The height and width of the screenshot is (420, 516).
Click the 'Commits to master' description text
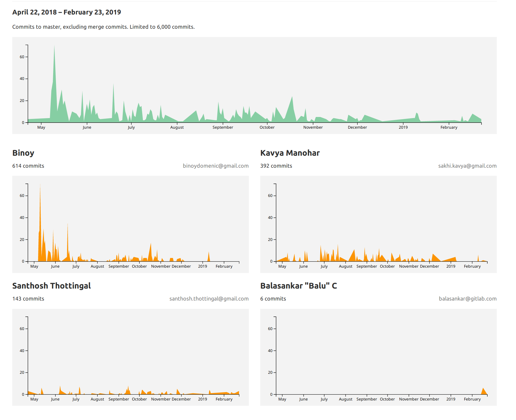pos(103,27)
